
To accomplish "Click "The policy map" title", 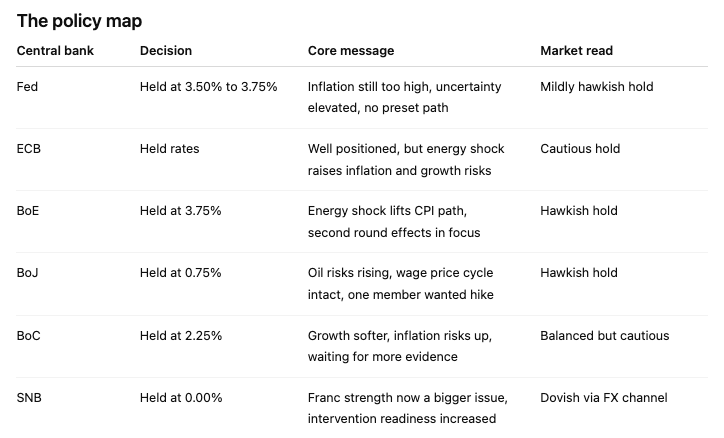I will 79,21.
